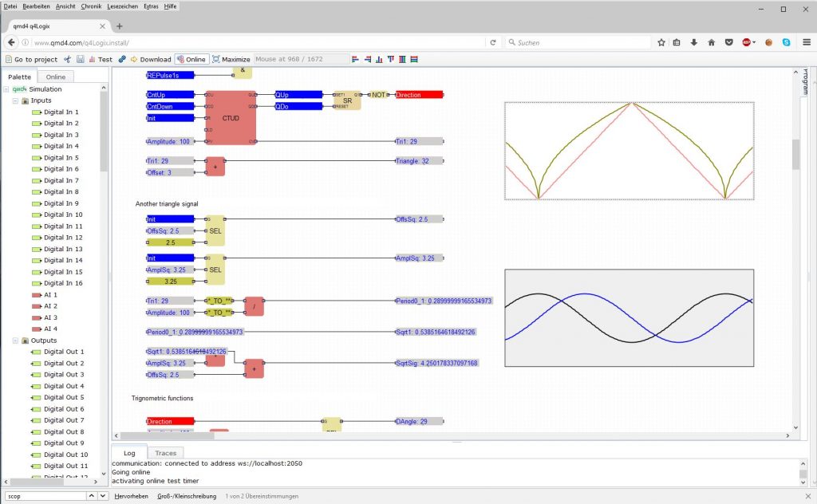Open the Skype extension icon
Viewport: 817px width, 504px height.
click(x=786, y=42)
